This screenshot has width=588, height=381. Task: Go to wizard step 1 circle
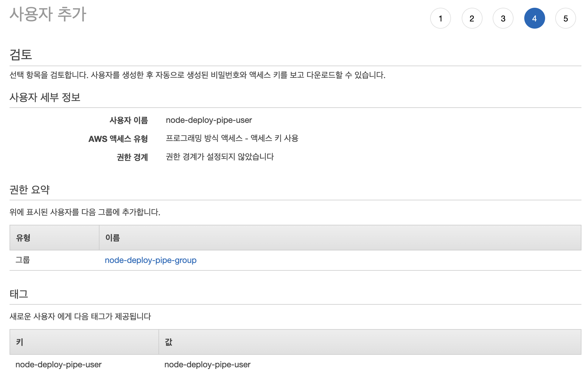point(440,18)
